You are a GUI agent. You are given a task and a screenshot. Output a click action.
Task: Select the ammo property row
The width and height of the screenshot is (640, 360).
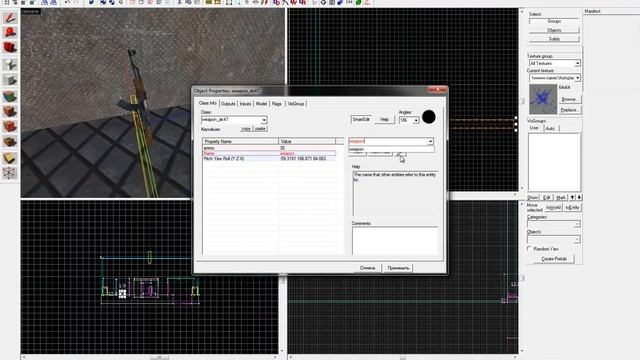pyautogui.click(x=269, y=148)
